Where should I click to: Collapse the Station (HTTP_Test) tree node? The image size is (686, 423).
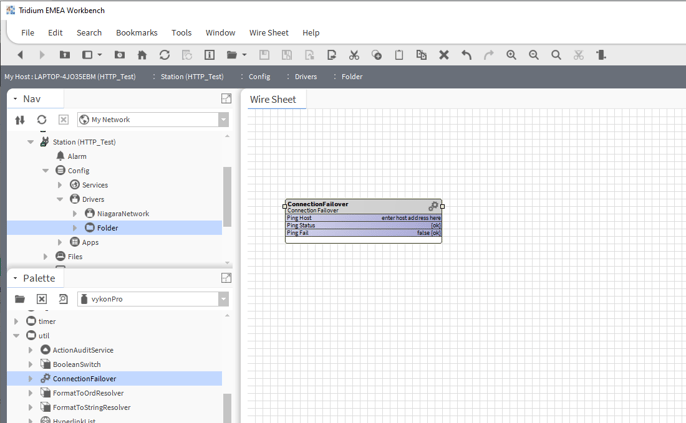coord(31,142)
